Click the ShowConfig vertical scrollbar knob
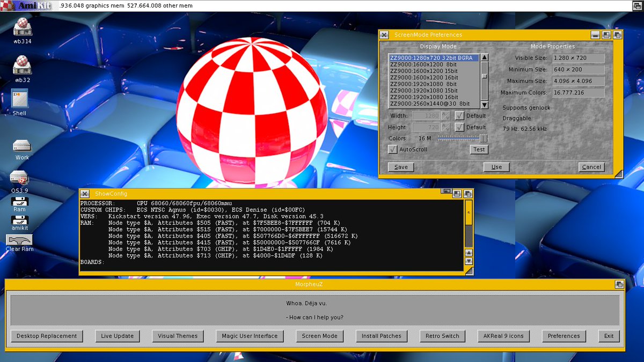 pos(469,212)
